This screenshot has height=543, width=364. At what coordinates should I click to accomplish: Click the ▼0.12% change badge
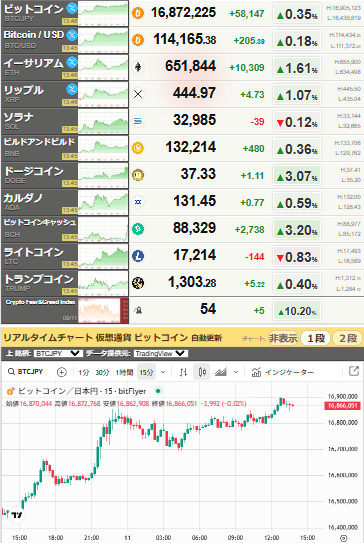click(297, 122)
